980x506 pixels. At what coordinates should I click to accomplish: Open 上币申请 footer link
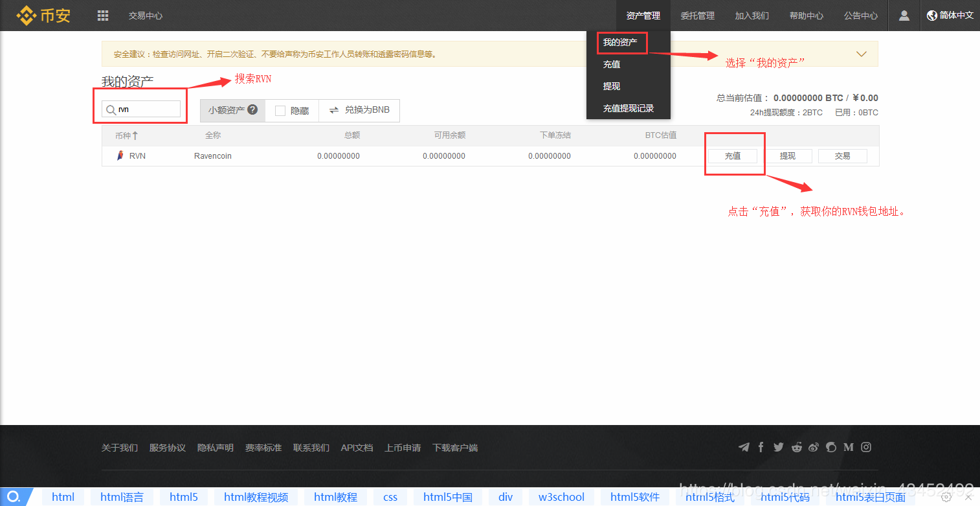(403, 448)
